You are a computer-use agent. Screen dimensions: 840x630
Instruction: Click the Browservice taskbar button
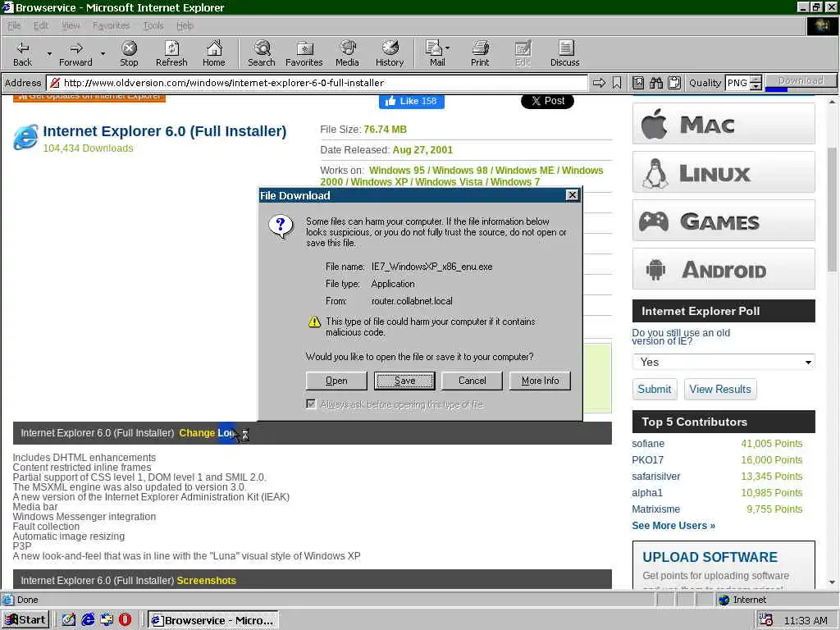(212, 620)
